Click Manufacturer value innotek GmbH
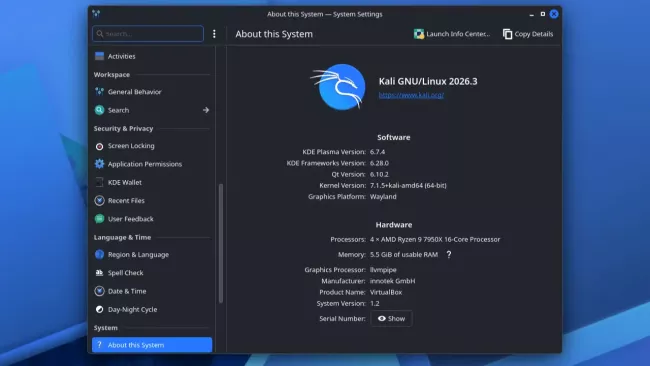The height and width of the screenshot is (366, 650). (x=392, y=281)
